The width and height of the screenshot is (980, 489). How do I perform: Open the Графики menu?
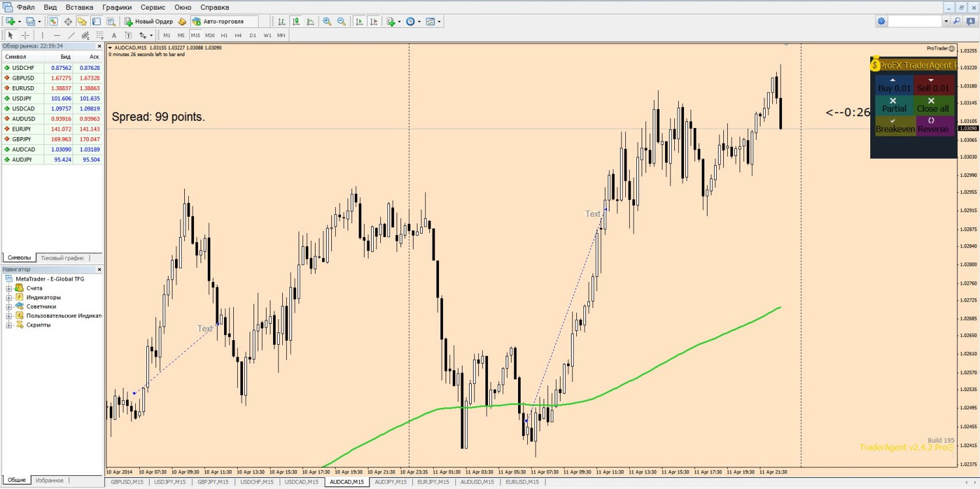click(x=116, y=7)
